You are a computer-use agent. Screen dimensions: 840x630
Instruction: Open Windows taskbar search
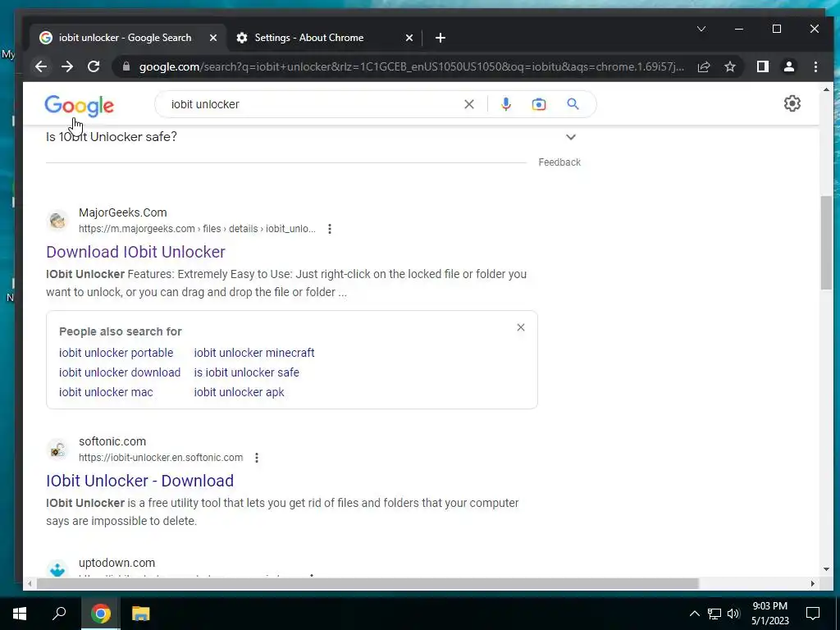click(59, 614)
